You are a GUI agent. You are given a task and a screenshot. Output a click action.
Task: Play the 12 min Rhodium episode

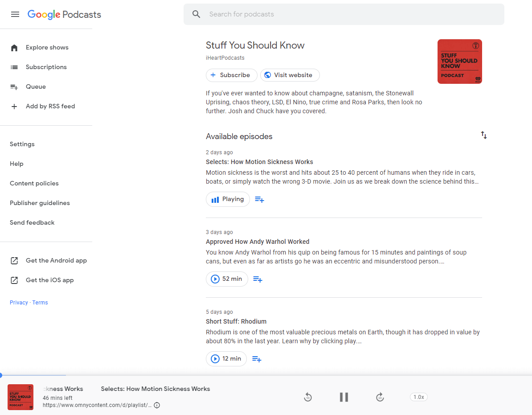226,359
